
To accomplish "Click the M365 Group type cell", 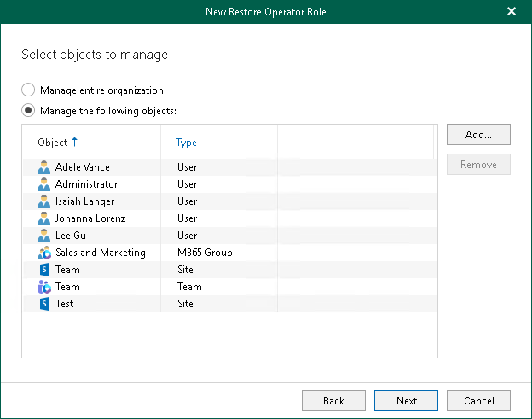I will click(205, 253).
